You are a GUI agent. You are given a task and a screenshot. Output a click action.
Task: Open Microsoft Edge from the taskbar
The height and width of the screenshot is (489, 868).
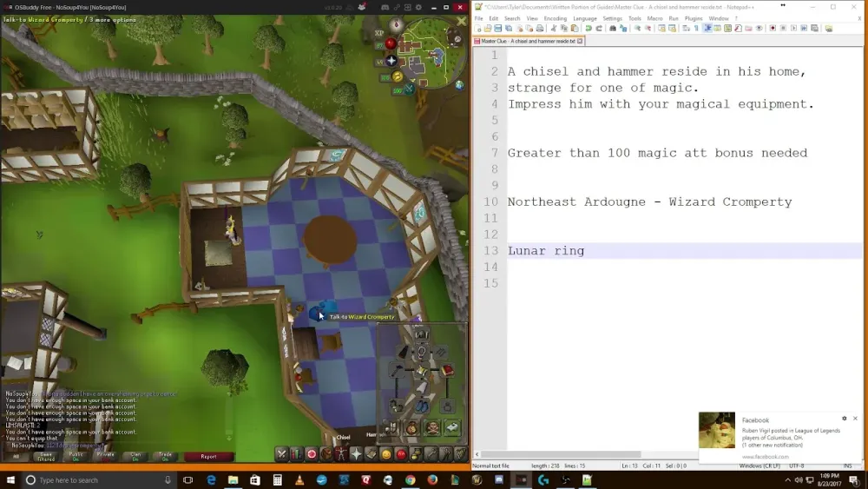click(x=211, y=479)
